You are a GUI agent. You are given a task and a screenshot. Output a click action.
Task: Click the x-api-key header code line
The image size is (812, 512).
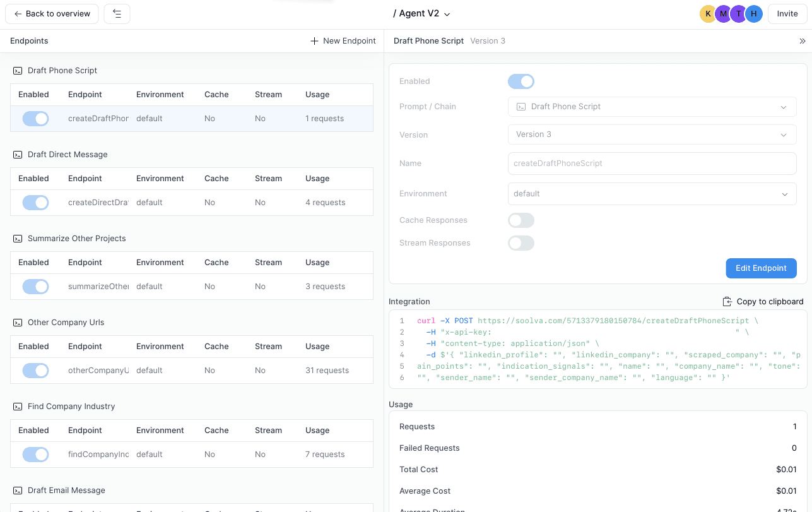[x=587, y=332]
